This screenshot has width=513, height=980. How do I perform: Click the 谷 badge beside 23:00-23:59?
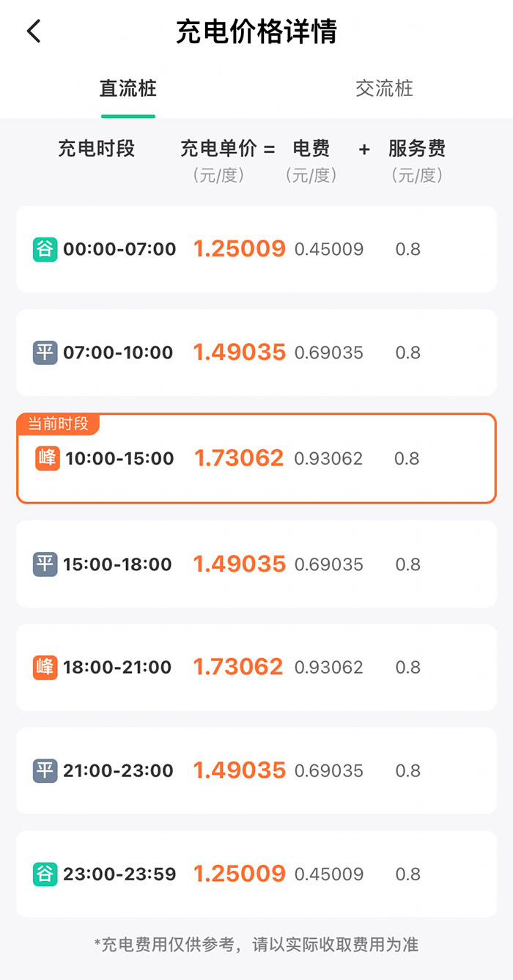click(x=45, y=874)
